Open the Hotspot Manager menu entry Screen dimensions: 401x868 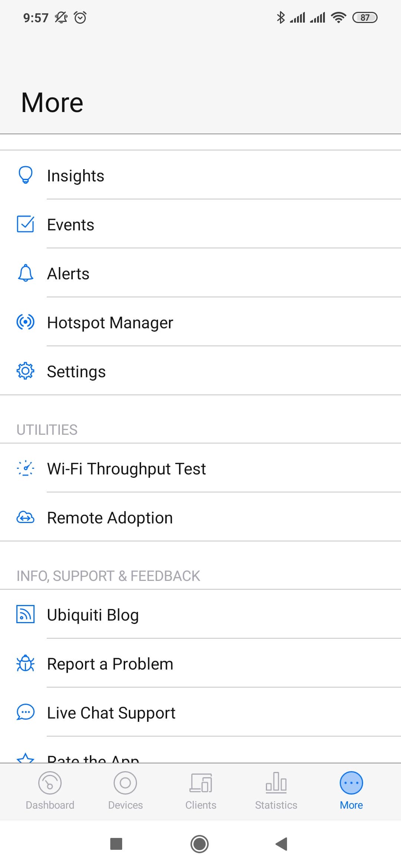pyautogui.click(x=110, y=322)
